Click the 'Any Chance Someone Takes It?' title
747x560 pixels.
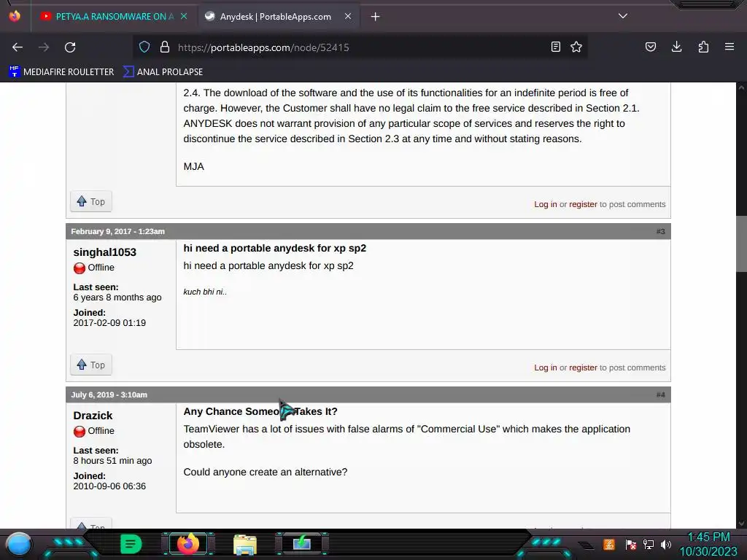pyautogui.click(x=260, y=411)
